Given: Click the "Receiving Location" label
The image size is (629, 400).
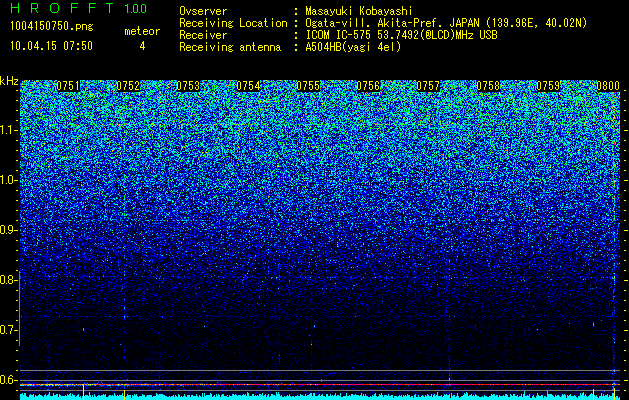Looking at the screenshot, I should click(233, 23).
